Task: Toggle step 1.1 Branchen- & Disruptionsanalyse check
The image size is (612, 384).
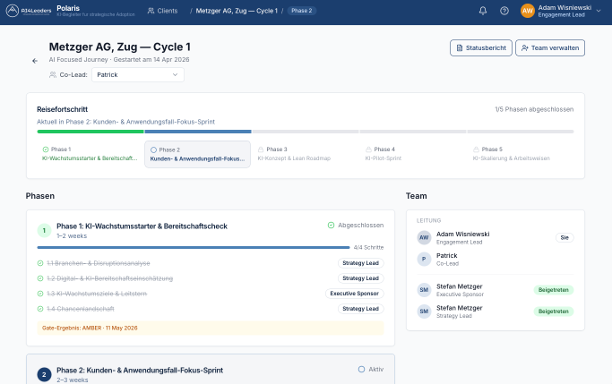Action: [40, 263]
